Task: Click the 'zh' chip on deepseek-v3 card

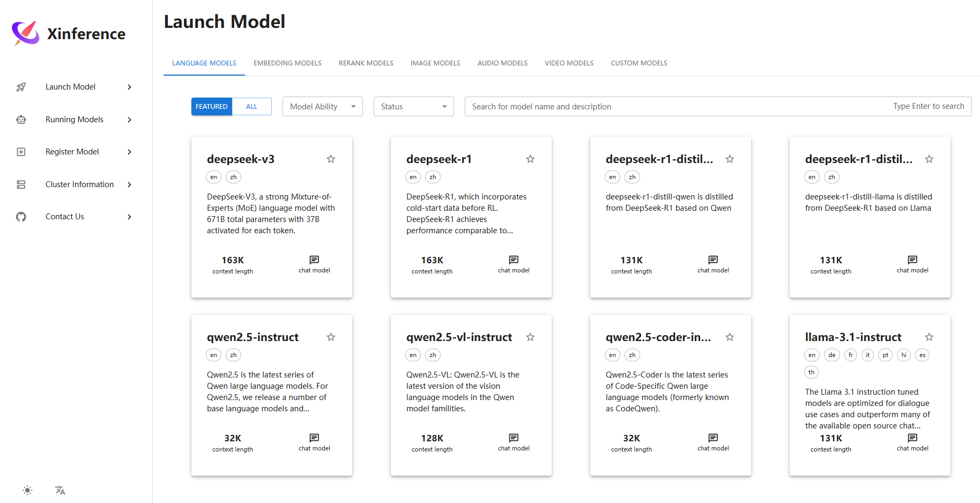Action: (233, 177)
